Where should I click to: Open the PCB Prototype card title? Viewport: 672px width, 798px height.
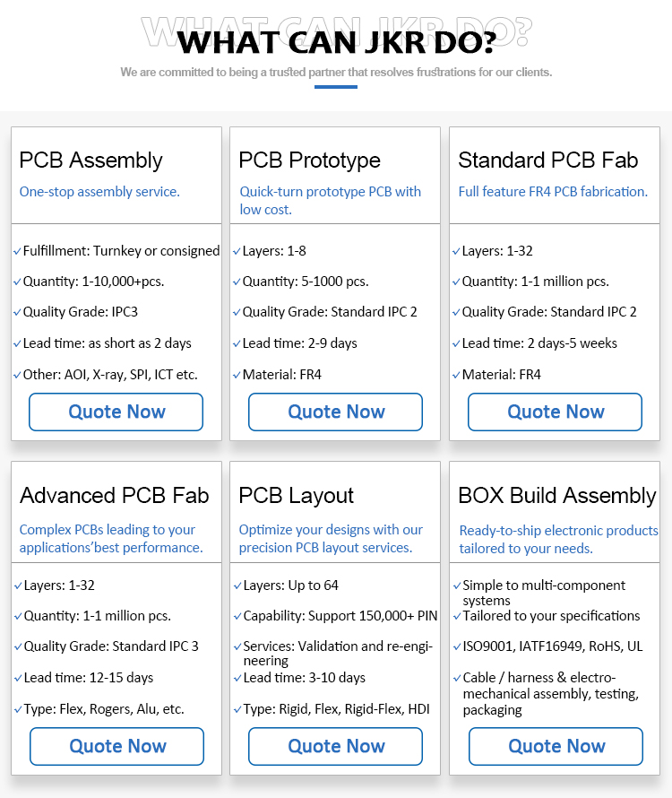[x=309, y=160]
